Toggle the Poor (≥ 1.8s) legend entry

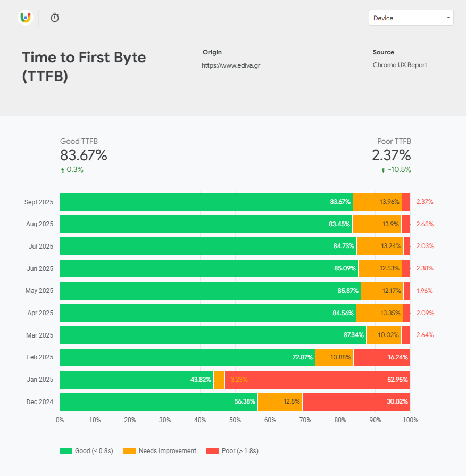click(239, 450)
